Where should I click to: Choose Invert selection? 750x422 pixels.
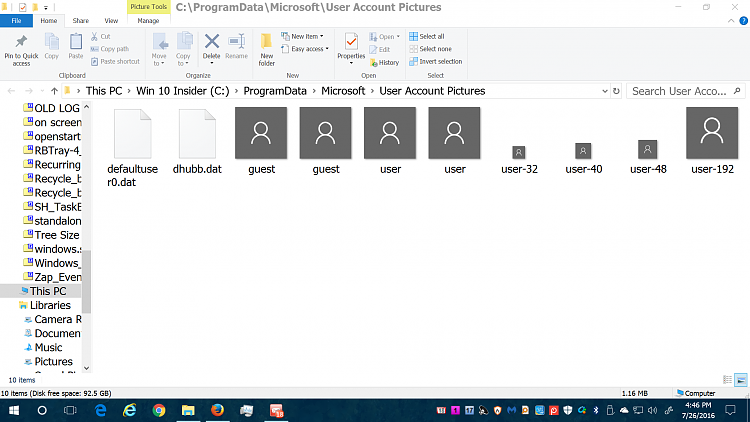[x=436, y=61]
